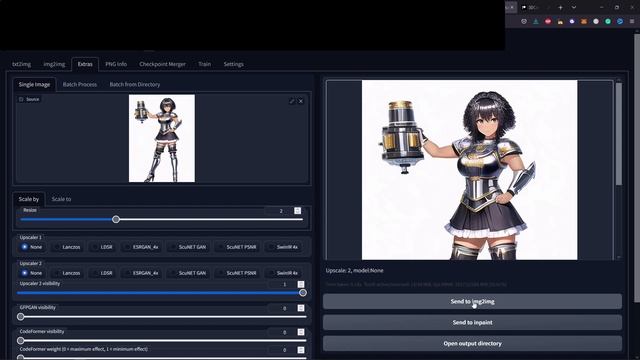Switch to the Batch Process tab
This screenshot has width=640, height=360.
click(80, 84)
